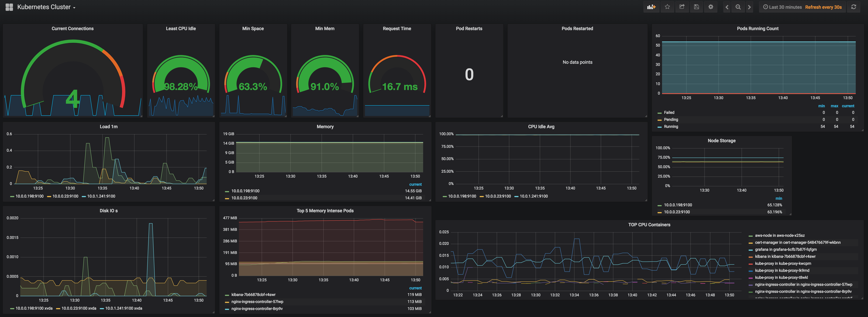Save dashboard with floppy disk icon
The width and height of the screenshot is (868, 317).
pos(696,7)
